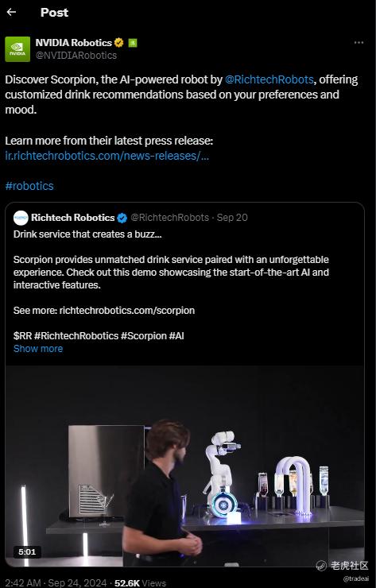This screenshot has height=588, width=376.
Task: Click the blue verified badge beside Richtech Robotics
Action: [122, 218]
